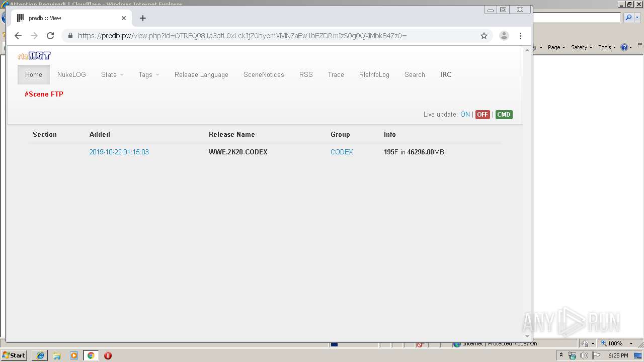The height and width of the screenshot is (362, 644).
Task: Click the #Scene FTP link
Action: [x=44, y=94]
